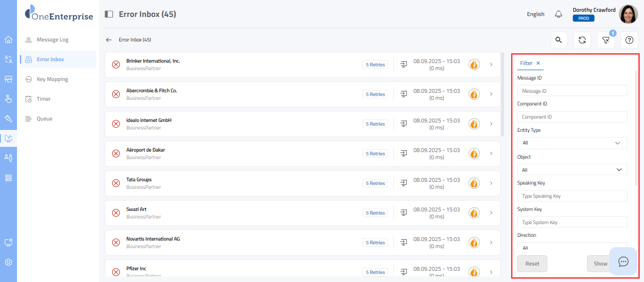Open the chat bubble widget

pos(623,261)
